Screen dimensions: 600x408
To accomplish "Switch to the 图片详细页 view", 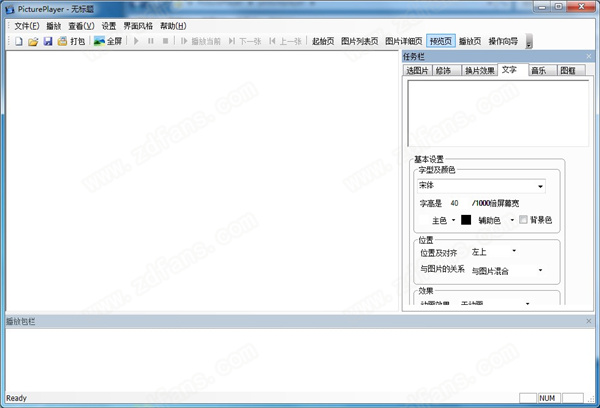I will point(403,41).
